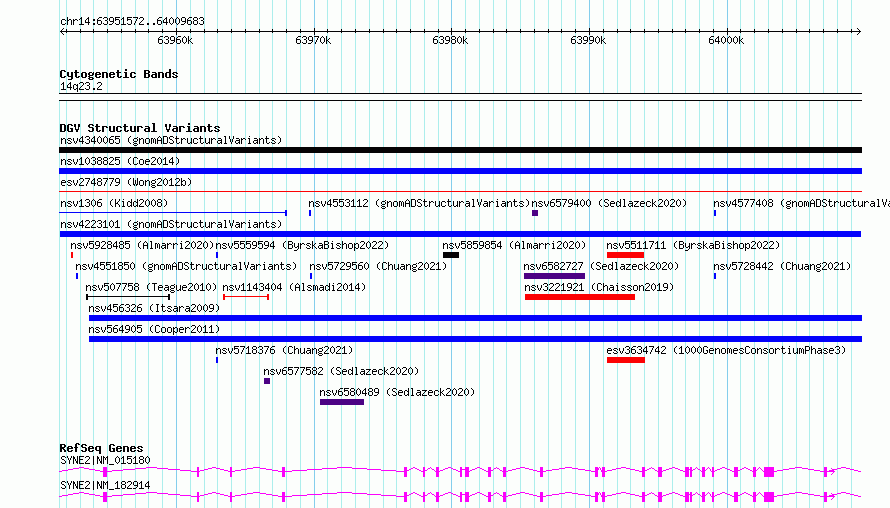Open nsv1143404 (Alsmadi2014) label
Screen dimensions: 890x508
click(x=294, y=287)
